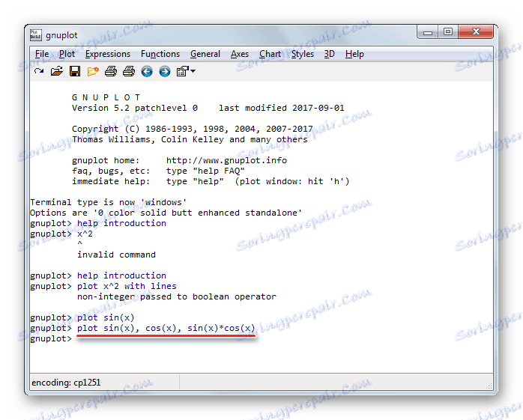Image resolution: width=523 pixels, height=420 pixels.
Task: Click the 'type "help FAQ"' text
Action: pos(205,171)
